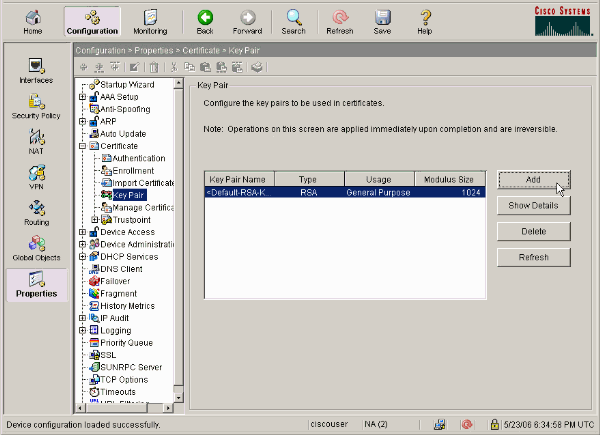Click tree horizontal scrollbar right arrow
Screen dimensions: 600x435
click(168, 408)
